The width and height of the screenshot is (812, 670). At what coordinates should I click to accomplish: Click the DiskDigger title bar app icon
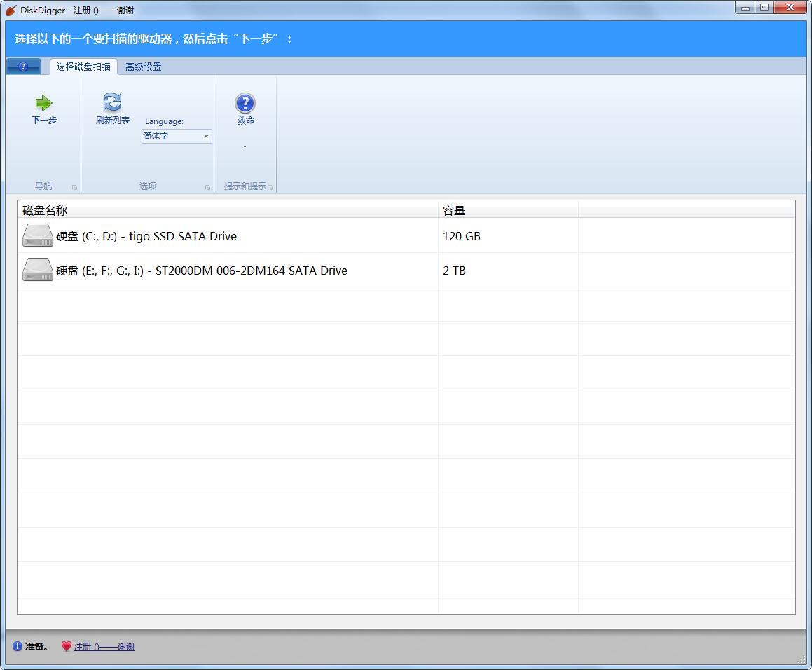point(11,10)
